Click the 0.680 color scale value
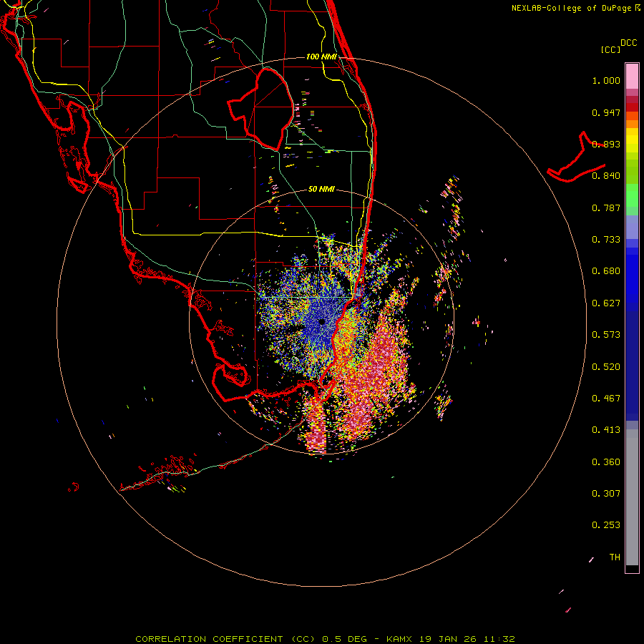 coord(606,271)
